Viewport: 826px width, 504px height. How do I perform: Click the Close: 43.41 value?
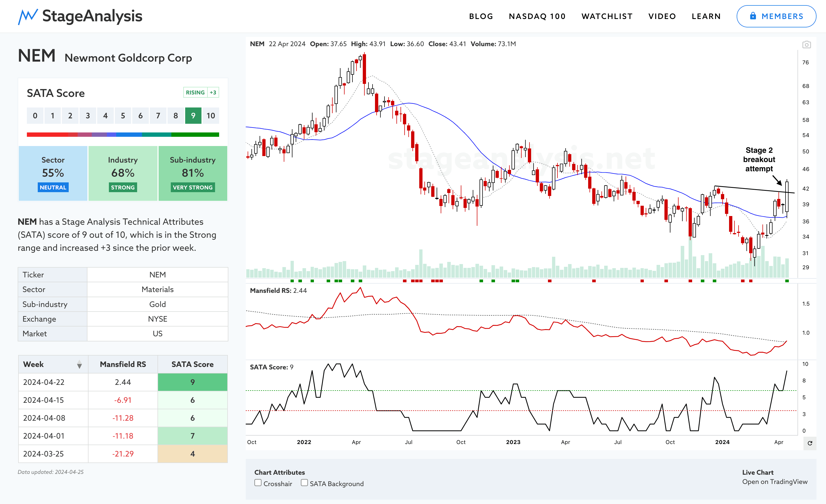click(x=447, y=44)
